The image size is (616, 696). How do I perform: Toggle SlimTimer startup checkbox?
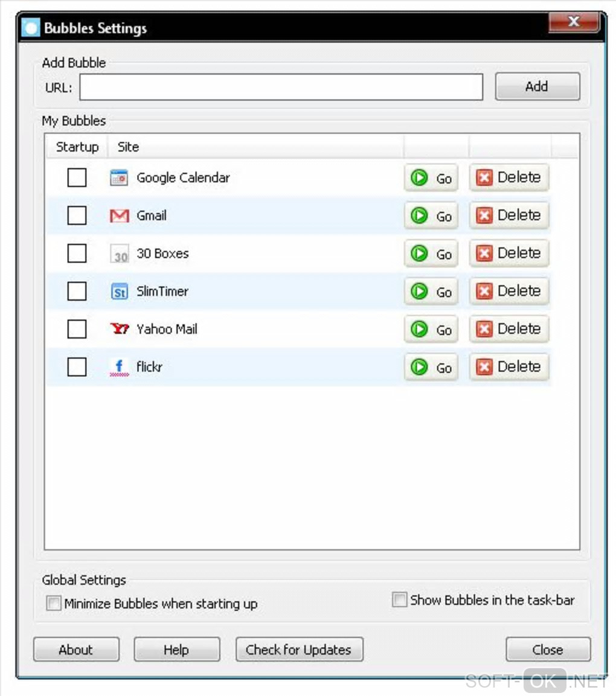point(77,292)
